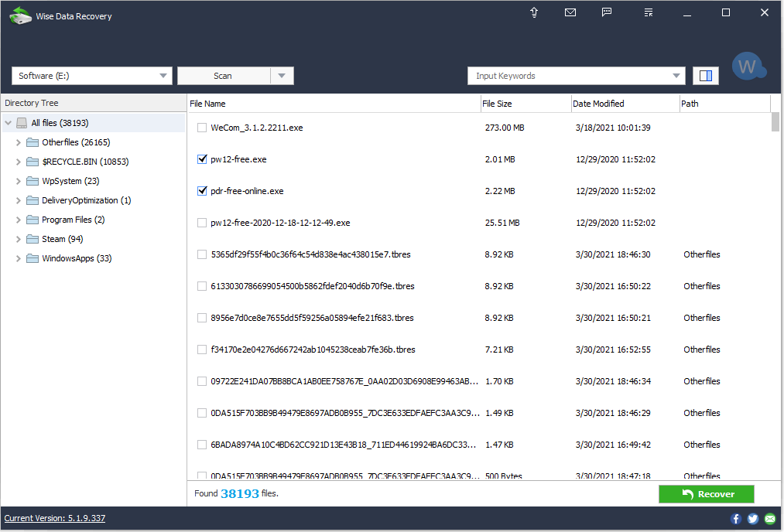Image resolution: width=784 pixels, height=532 pixels.
Task: Click the Otherfiles folder icon
Action: tap(33, 142)
